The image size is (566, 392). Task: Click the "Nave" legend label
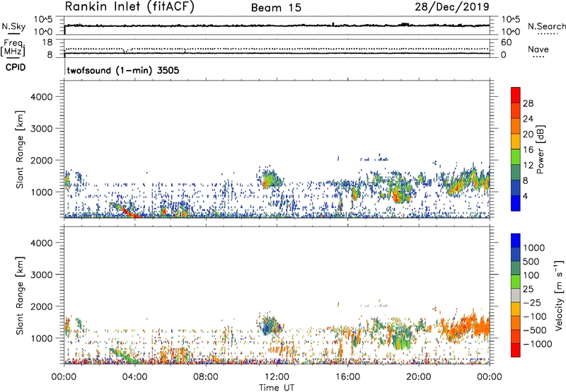pyautogui.click(x=538, y=49)
